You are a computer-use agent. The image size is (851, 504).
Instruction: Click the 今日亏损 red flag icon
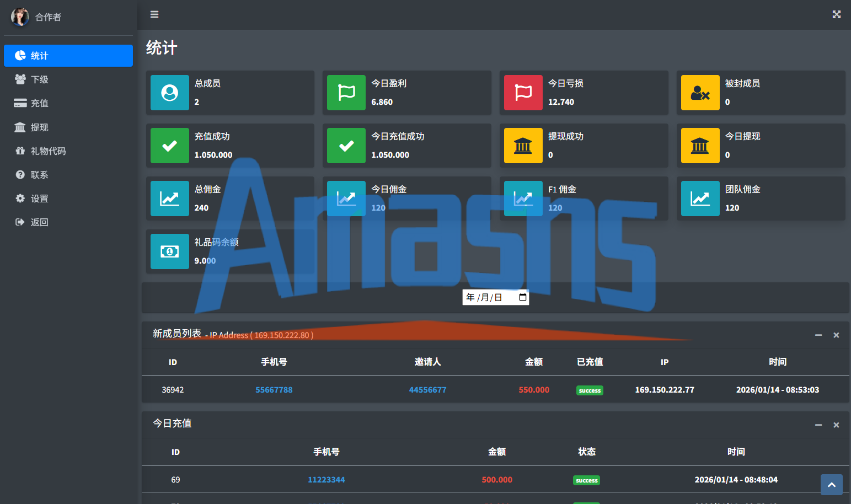pos(523,93)
